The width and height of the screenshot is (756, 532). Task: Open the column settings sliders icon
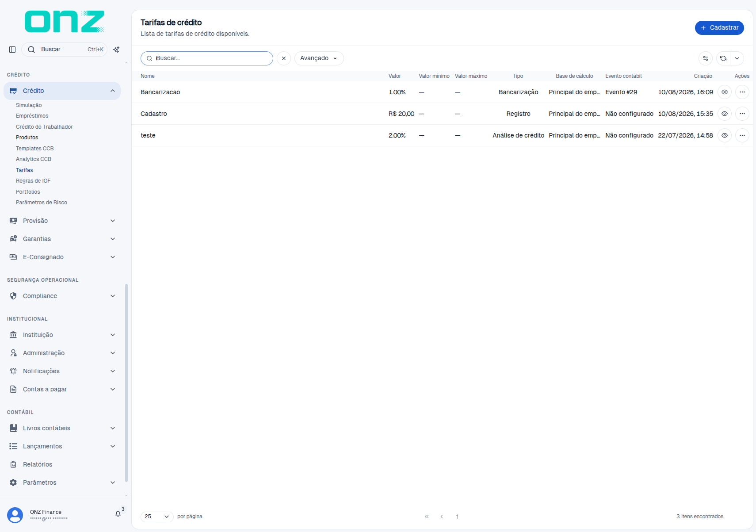tap(706, 58)
